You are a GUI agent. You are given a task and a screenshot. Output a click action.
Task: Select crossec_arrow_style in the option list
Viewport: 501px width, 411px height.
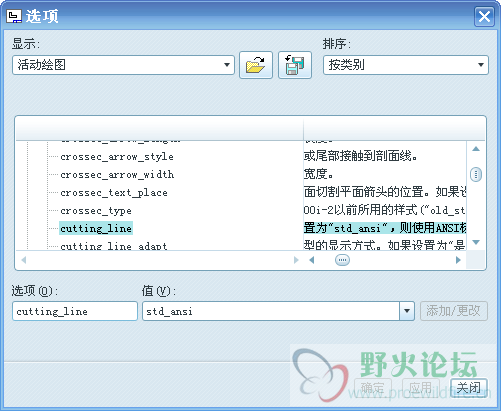click(117, 157)
